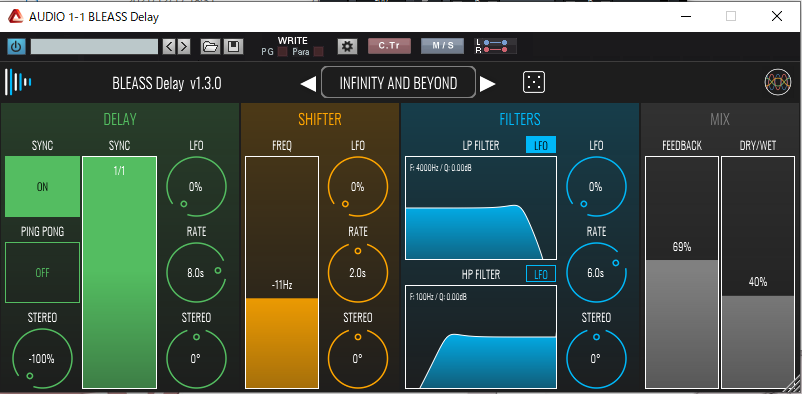The height and width of the screenshot is (394, 802).
Task: Open the L/R channel routing icon
Action: 495,46
